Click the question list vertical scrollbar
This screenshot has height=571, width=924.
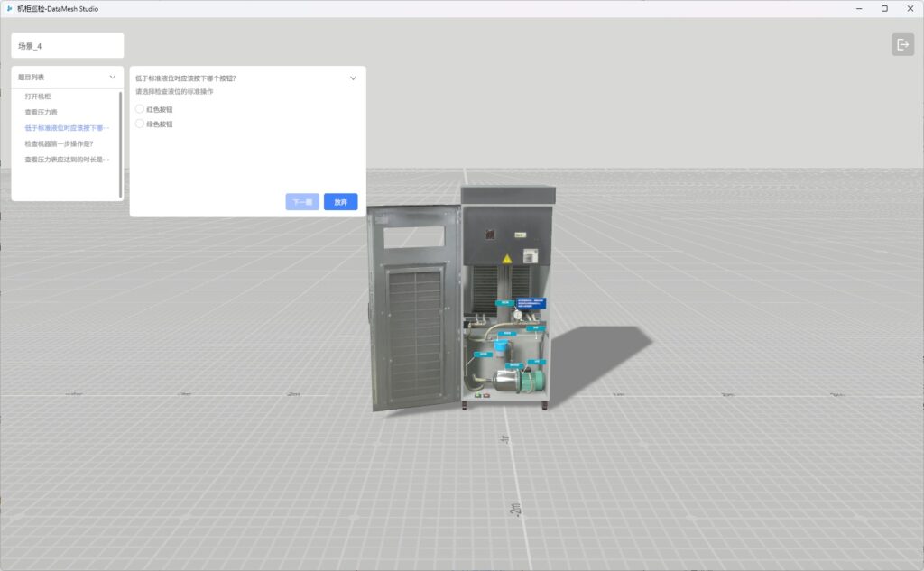121,144
